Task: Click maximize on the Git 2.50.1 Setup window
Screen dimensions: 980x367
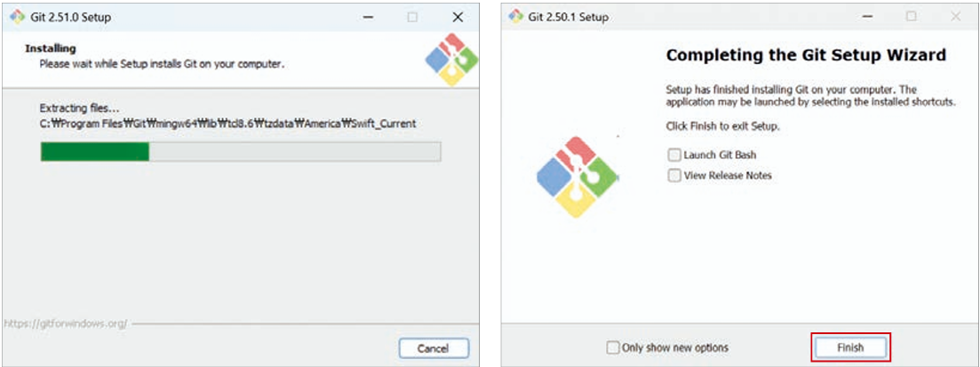Action: click(x=911, y=17)
